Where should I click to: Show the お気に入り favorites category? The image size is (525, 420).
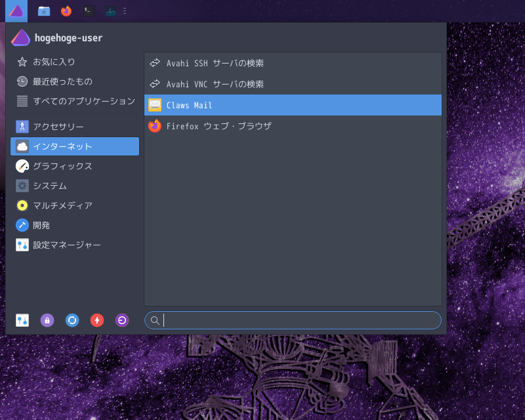tap(75, 62)
